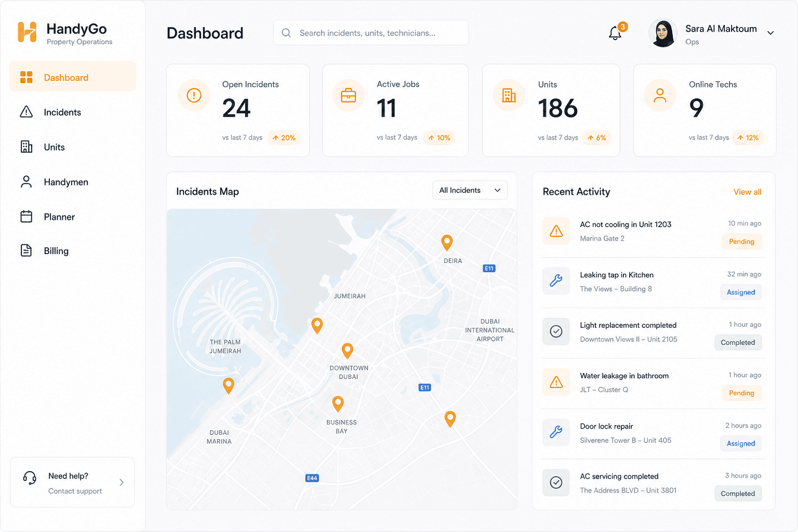Click "The Palm Jumeirah" map label
Image resolution: width=798 pixels, height=532 pixels.
[225, 347]
